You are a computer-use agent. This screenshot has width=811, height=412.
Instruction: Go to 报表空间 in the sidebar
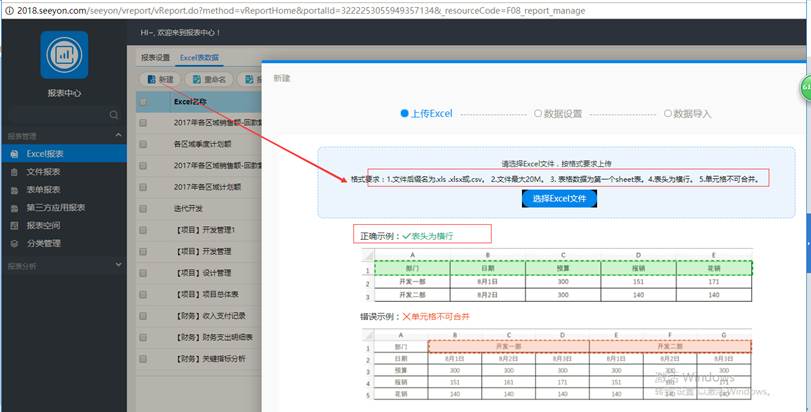click(43, 226)
